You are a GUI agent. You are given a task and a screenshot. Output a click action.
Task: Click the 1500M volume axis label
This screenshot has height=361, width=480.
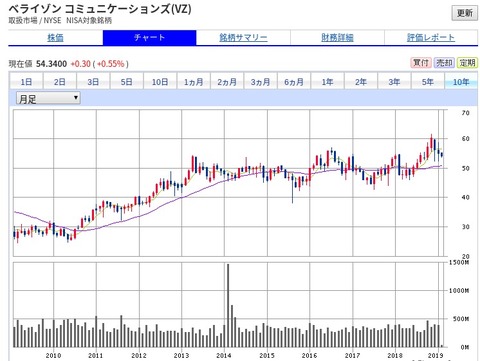tap(459, 263)
